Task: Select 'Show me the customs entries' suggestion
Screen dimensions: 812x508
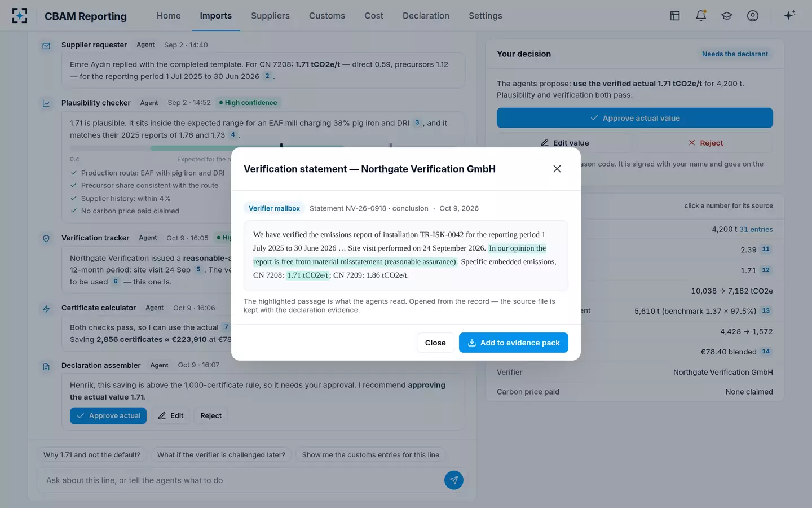Action: (x=370, y=455)
